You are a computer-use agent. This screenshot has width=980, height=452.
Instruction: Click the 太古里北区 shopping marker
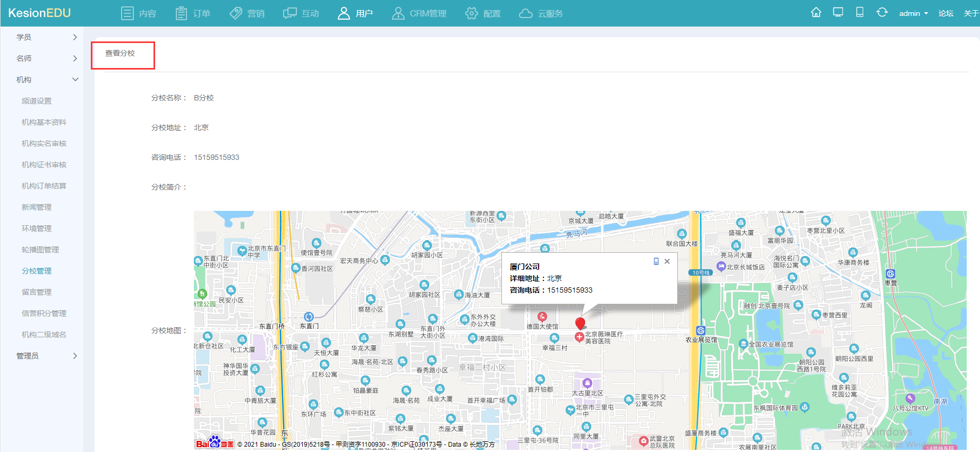(x=587, y=383)
